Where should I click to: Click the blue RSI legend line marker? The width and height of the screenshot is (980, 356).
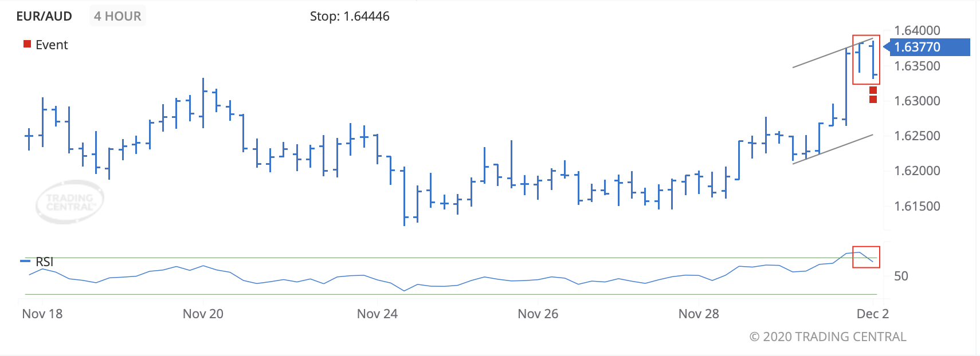25,261
